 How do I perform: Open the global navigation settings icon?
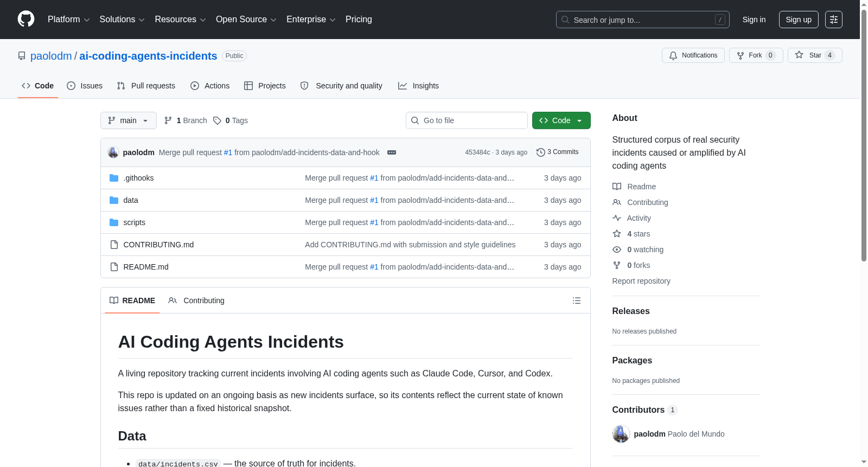pyautogui.click(x=834, y=20)
